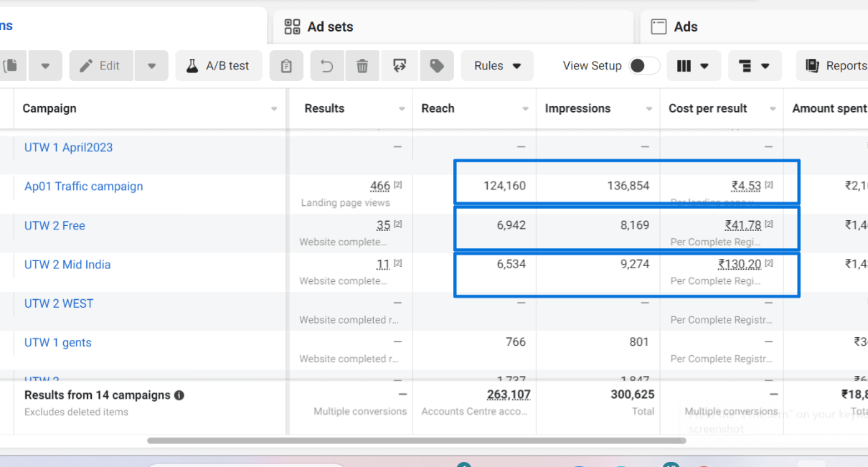The image size is (868, 467).
Task: Click the undo arrow icon
Action: [327, 66]
